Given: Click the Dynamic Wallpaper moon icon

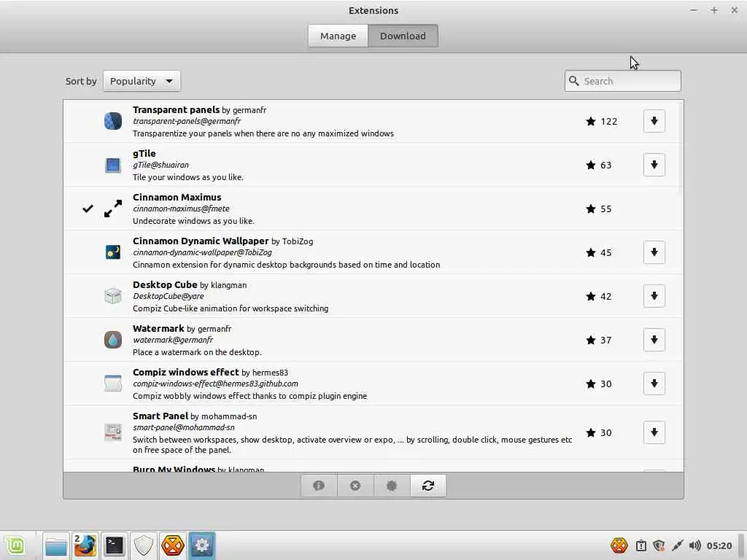Looking at the screenshot, I should (113, 252).
